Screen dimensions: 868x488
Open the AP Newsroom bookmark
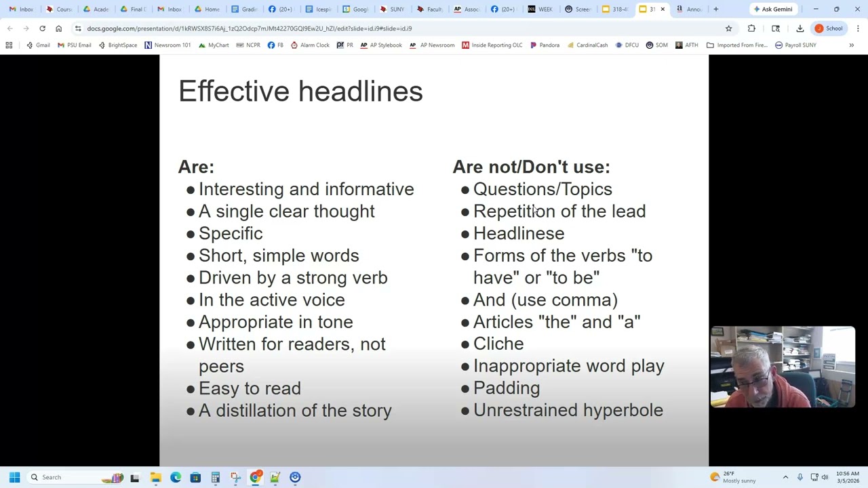point(432,45)
